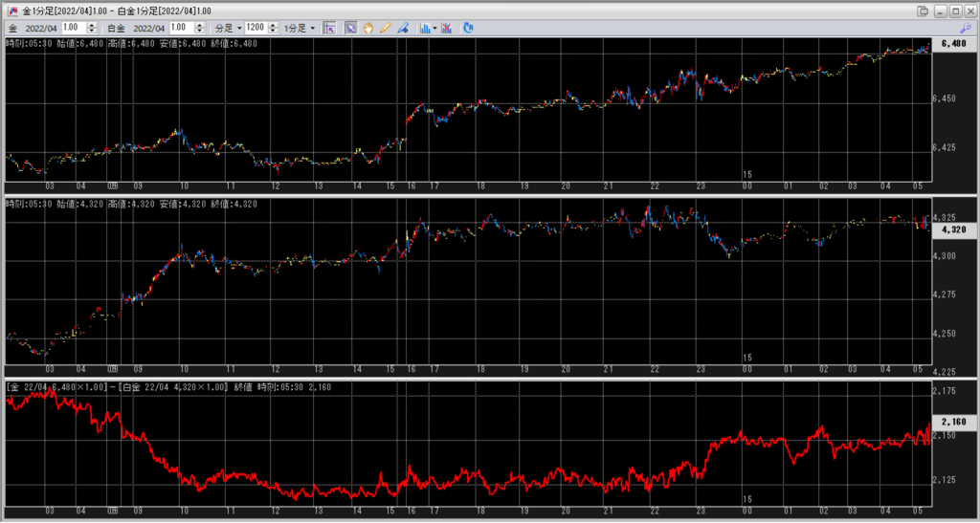
Task: Click the 1200 bar count field
Action: pos(256,28)
